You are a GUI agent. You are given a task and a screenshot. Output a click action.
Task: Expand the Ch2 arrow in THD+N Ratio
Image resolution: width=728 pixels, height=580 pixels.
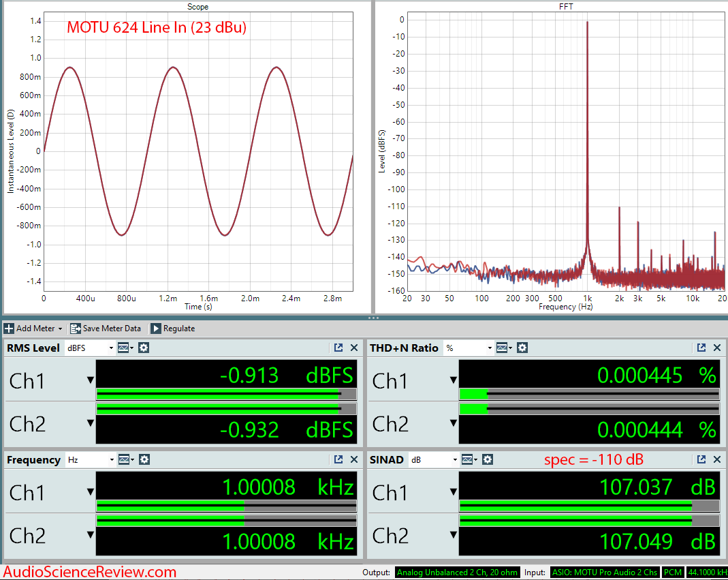click(x=454, y=423)
